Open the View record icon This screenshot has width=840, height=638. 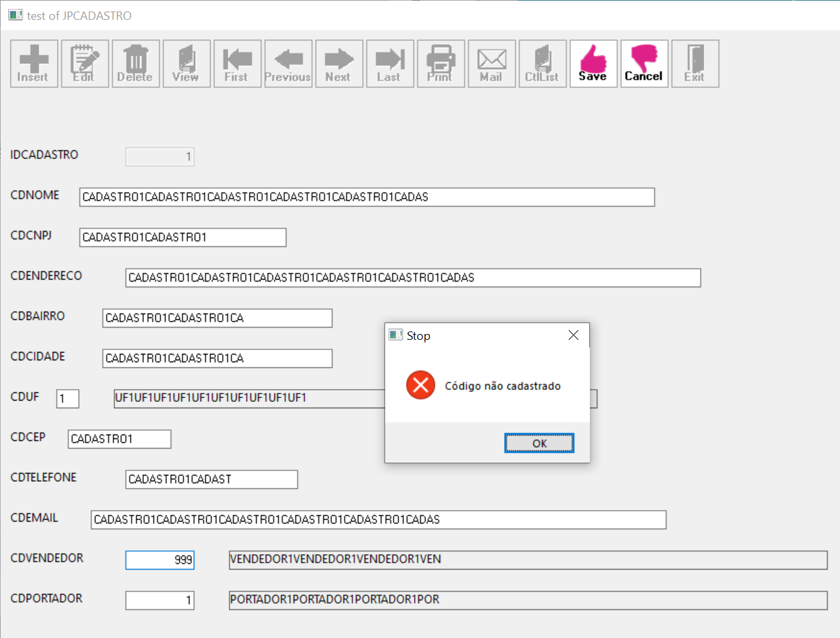pos(187,63)
